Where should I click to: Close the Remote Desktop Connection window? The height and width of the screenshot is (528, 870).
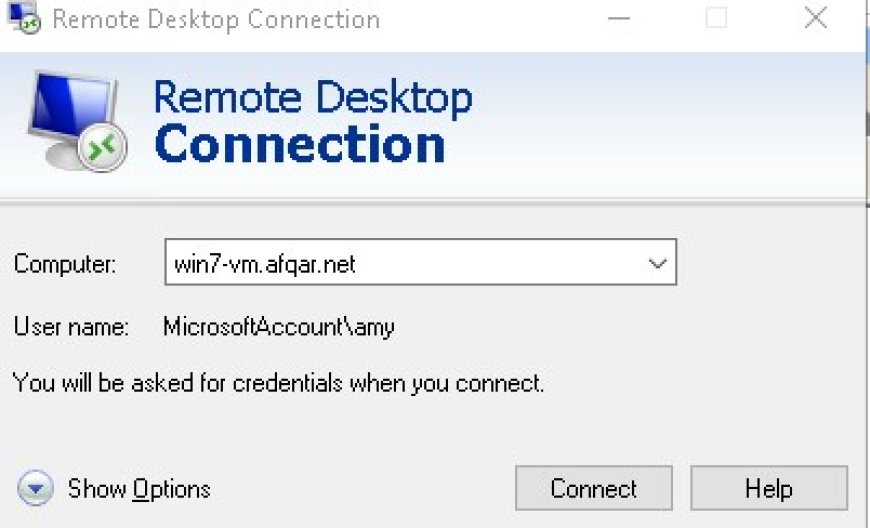click(816, 18)
